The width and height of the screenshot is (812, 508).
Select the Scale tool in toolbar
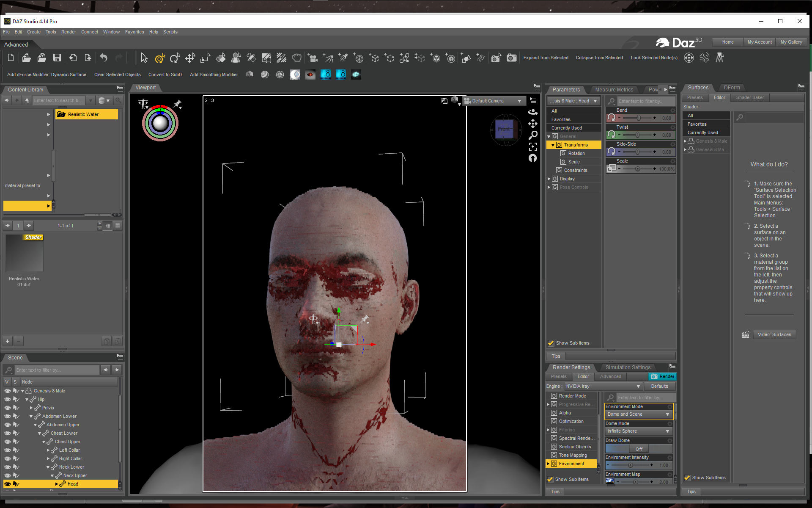tap(205, 58)
